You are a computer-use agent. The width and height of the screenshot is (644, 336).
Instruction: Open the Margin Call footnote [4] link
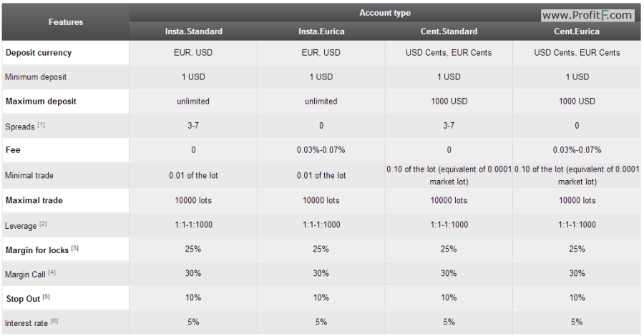coord(52,272)
